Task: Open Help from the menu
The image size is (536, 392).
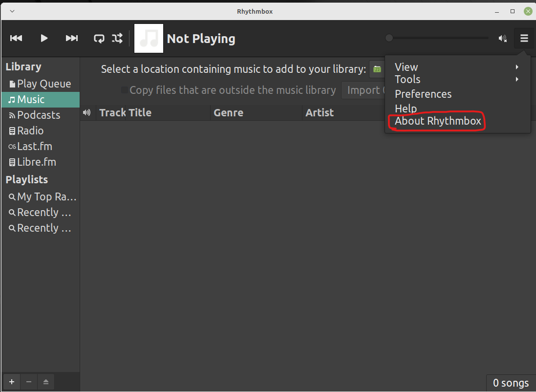Action: [x=457, y=109]
